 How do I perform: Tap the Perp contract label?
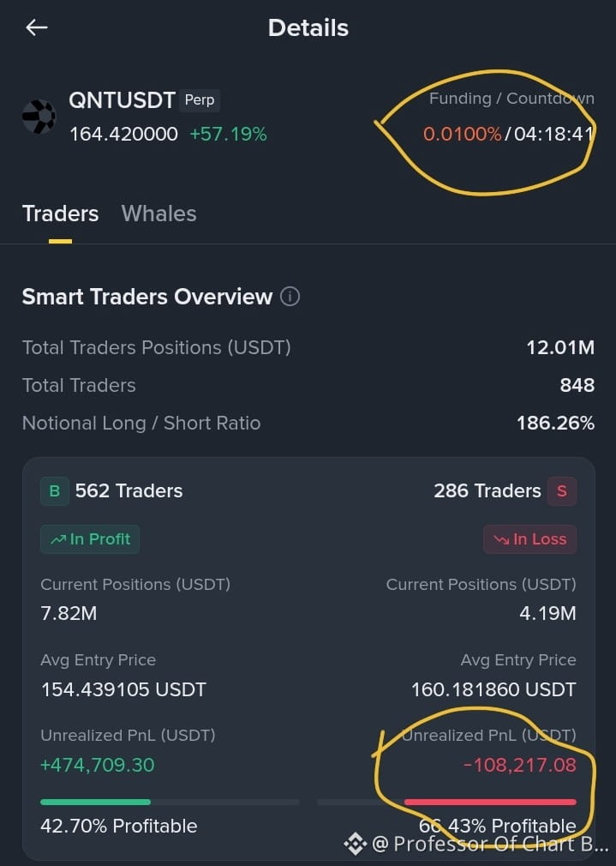click(x=200, y=100)
